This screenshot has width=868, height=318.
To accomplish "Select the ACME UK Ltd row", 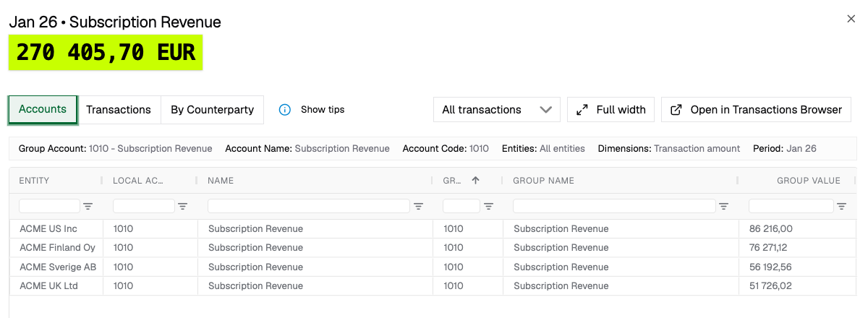I will pos(433,285).
